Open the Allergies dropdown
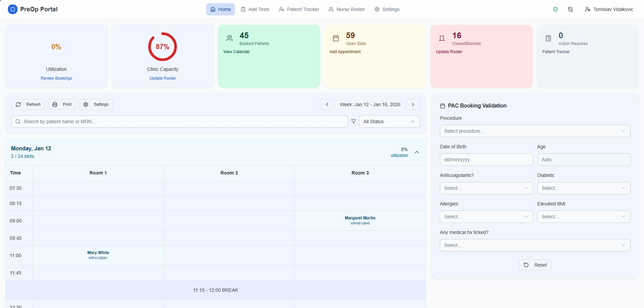This screenshot has height=308, width=644. point(486,217)
